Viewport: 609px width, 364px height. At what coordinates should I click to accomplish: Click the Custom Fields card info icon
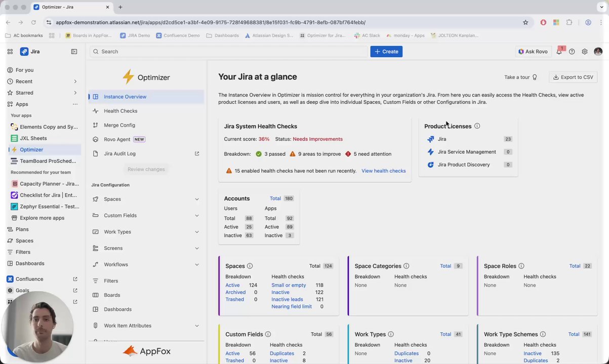pos(268,334)
